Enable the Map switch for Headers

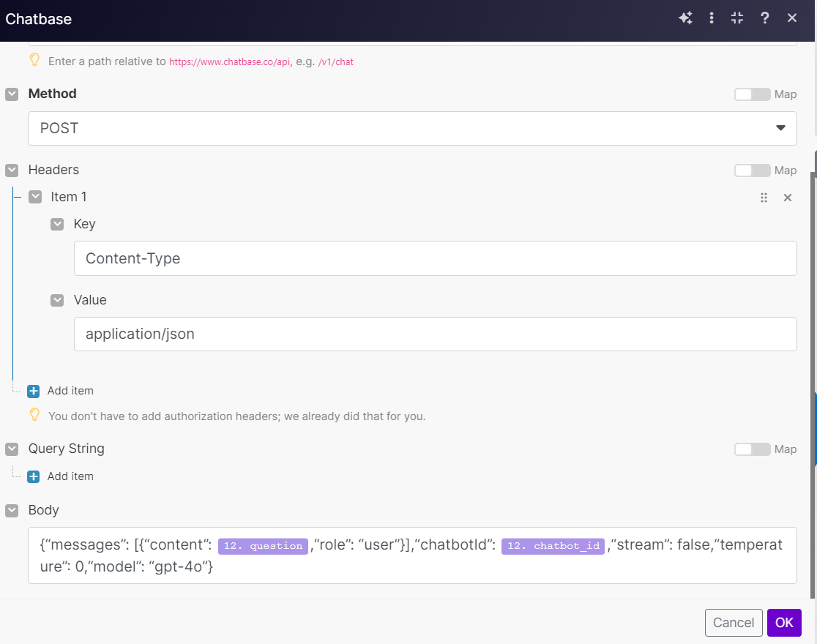click(752, 171)
